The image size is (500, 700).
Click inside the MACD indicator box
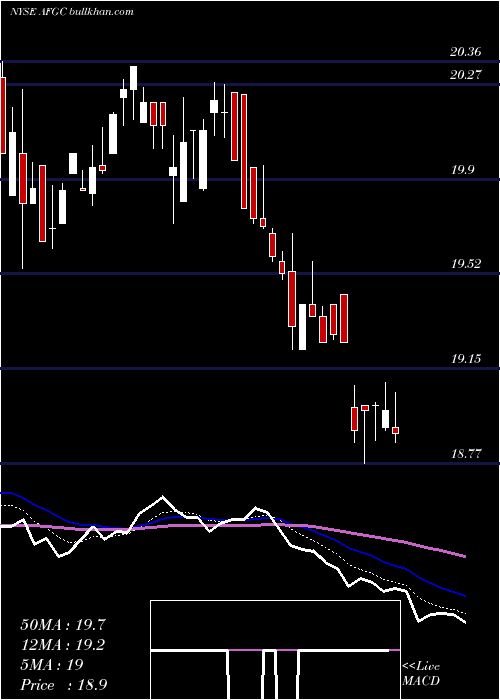[x=275, y=650]
